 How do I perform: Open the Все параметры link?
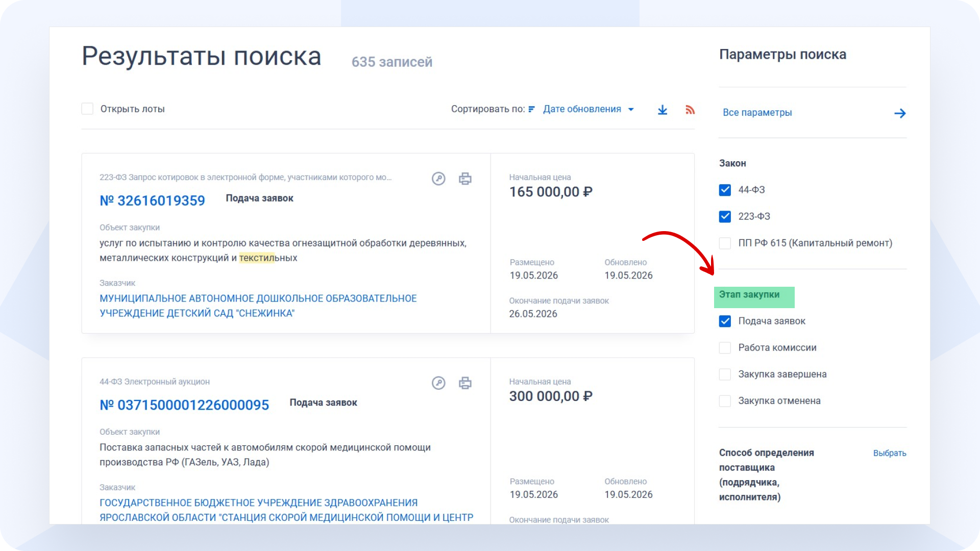tap(757, 113)
